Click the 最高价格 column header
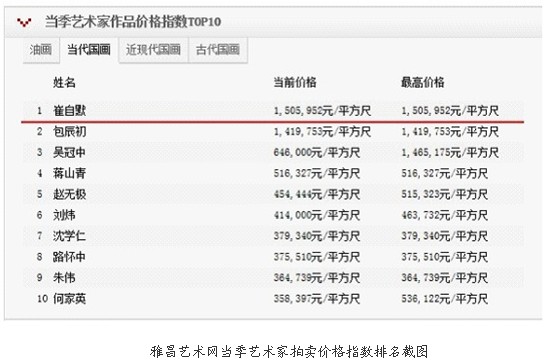Image resolution: width=547 pixels, height=361 pixels. [x=422, y=83]
